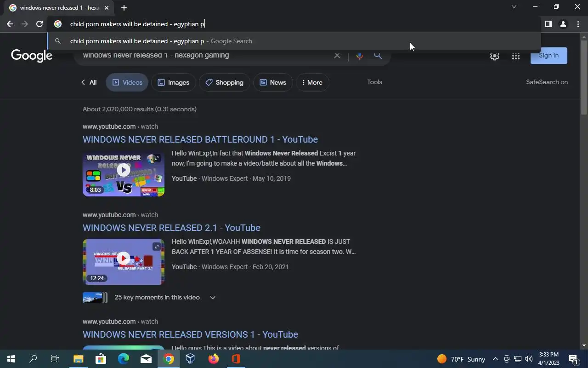
Task: Click first result's www.youtube.com › watch URL
Action: click(120, 126)
